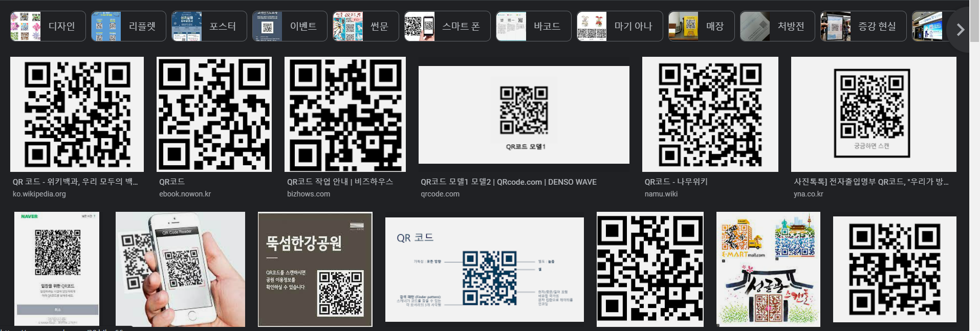The image size is (980, 331).
Task: Select the 마기 아나 filter chip
Action: click(620, 26)
